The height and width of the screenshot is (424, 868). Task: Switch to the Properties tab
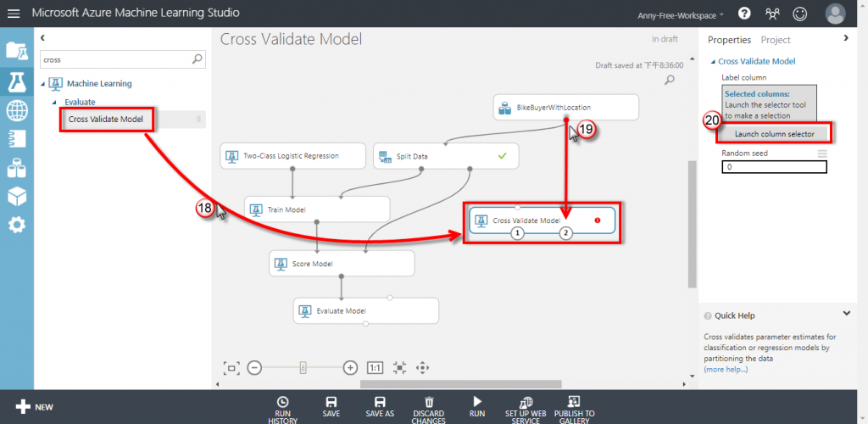tap(729, 40)
